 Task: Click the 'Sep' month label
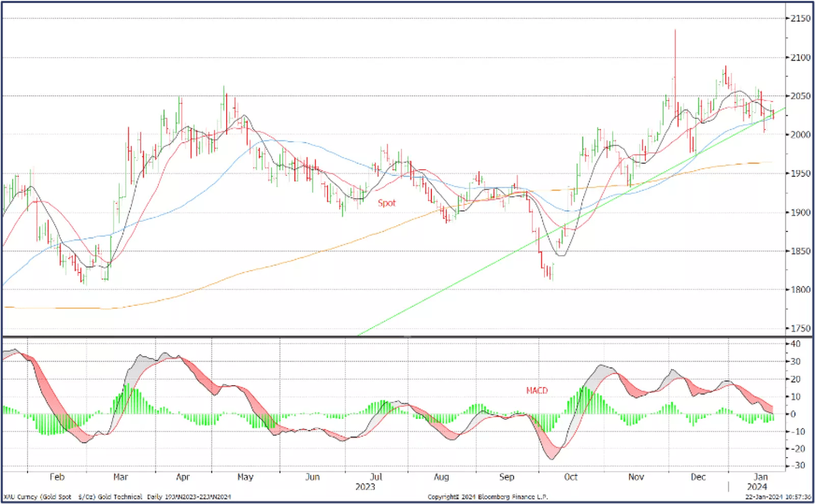coord(505,478)
